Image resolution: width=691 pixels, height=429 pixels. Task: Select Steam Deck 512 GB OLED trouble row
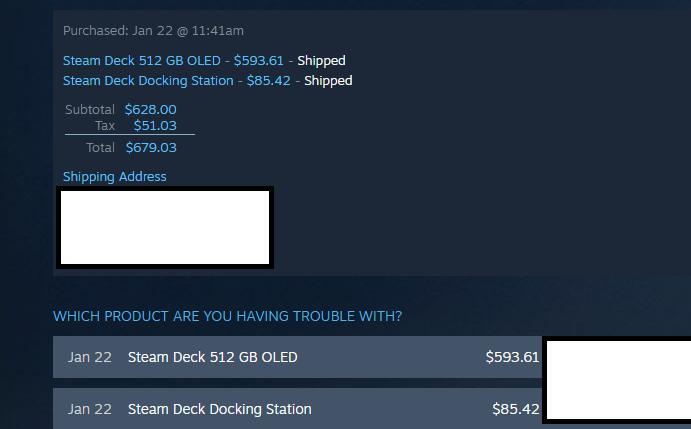(x=297, y=357)
